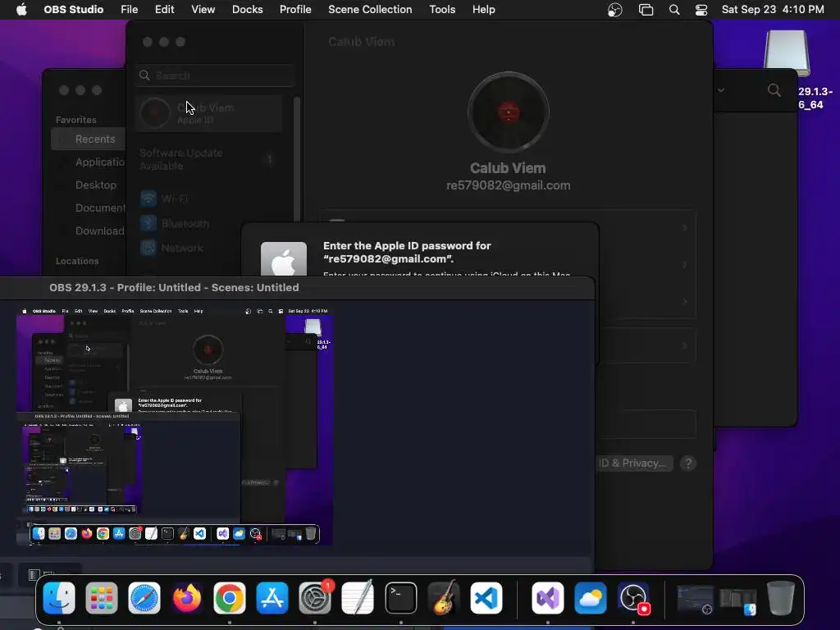This screenshot has width=840, height=630.
Task: Open GarageBand from the Dock
Action: pyautogui.click(x=444, y=598)
